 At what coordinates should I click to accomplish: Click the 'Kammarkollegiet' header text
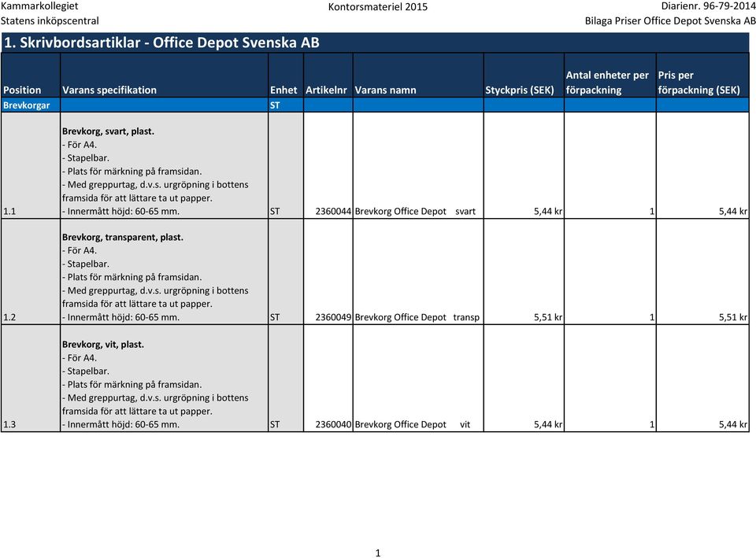[x=39, y=6]
